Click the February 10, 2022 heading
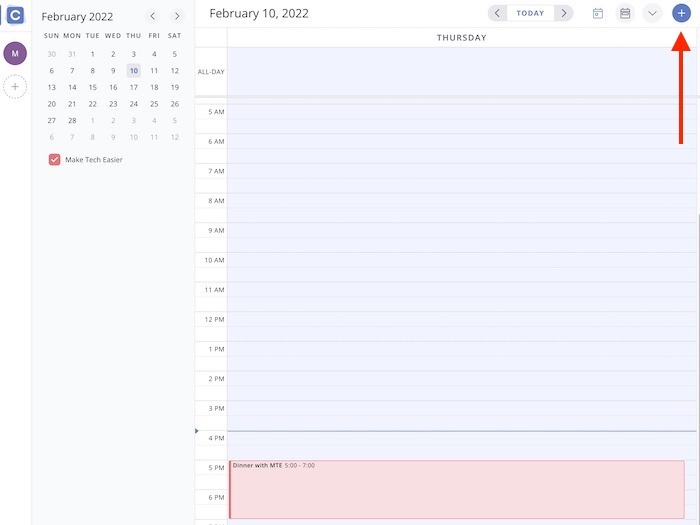 [259, 13]
